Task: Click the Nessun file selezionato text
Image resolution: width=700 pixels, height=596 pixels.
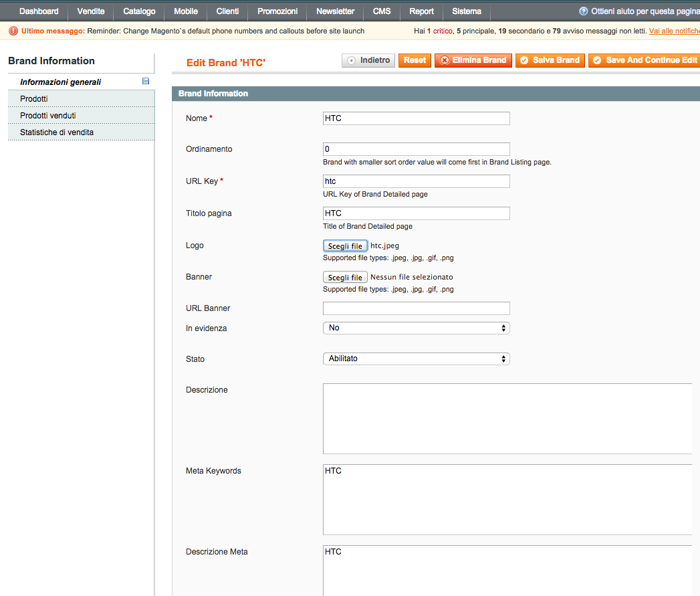Action: pos(412,277)
